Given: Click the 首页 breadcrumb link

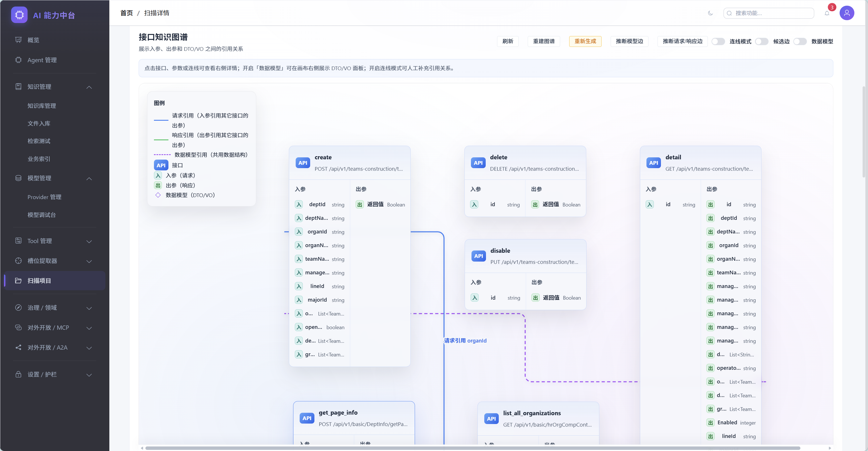Looking at the screenshot, I should [126, 13].
